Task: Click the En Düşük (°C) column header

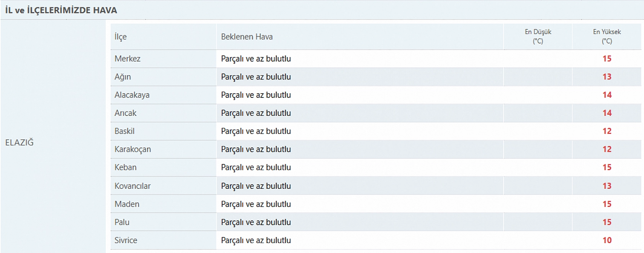Action: (x=538, y=36)
